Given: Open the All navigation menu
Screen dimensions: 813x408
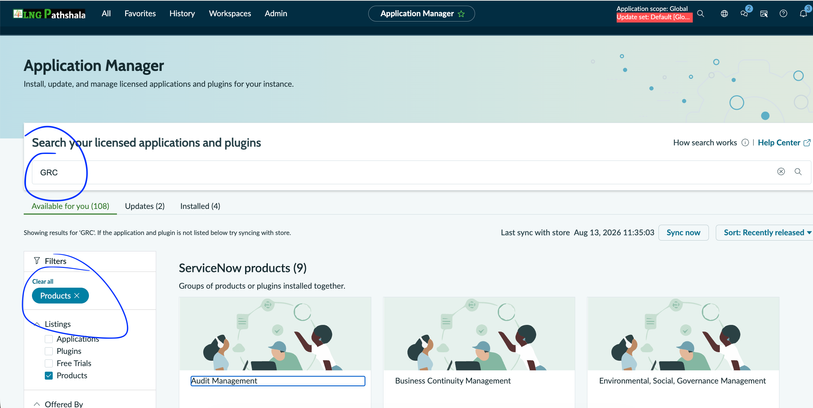Looking at the screenshot, I should coord(106,13).
